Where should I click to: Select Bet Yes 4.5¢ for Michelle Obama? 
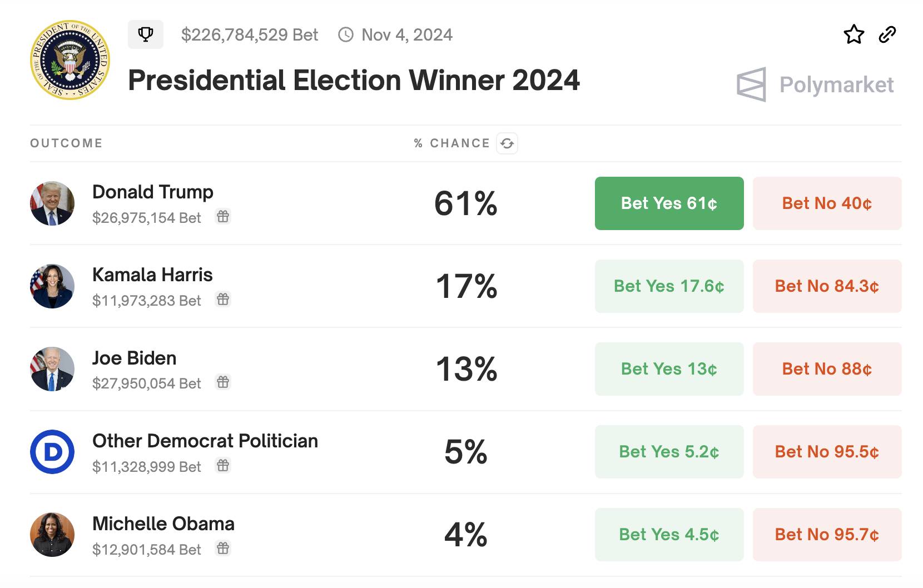click(x=669, y=535)
